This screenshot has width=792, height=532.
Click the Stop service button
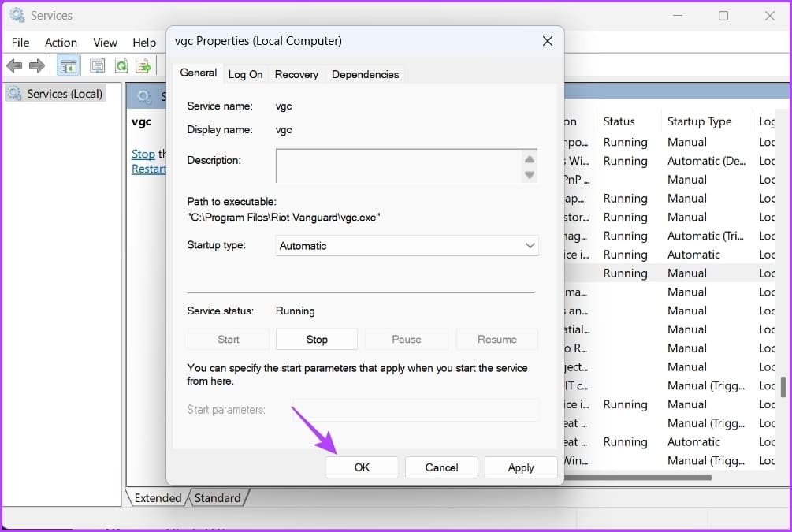tap(317, 340)
